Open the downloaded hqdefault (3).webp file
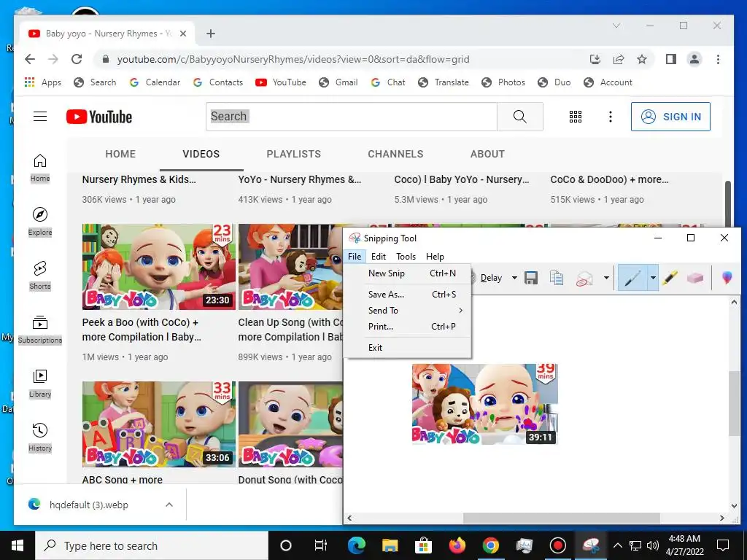 (x=88, y=505)
